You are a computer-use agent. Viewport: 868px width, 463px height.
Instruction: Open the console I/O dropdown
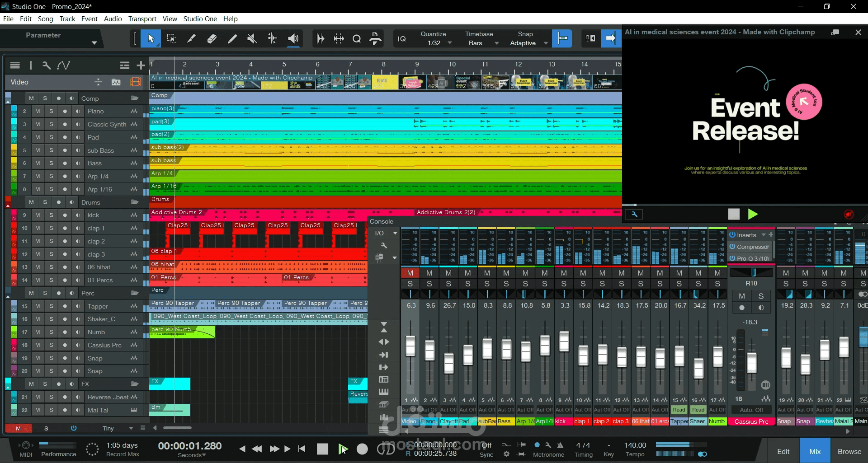pyautogui.click(x=395, y=233)
